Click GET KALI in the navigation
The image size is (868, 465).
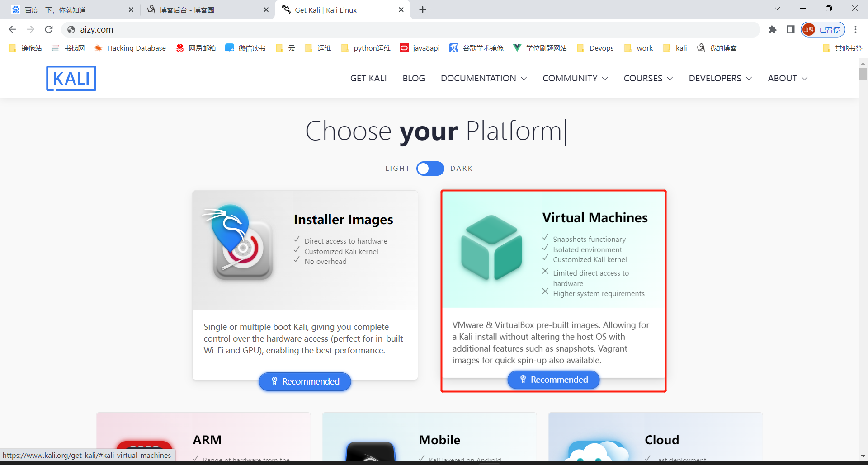pos(368,78)
